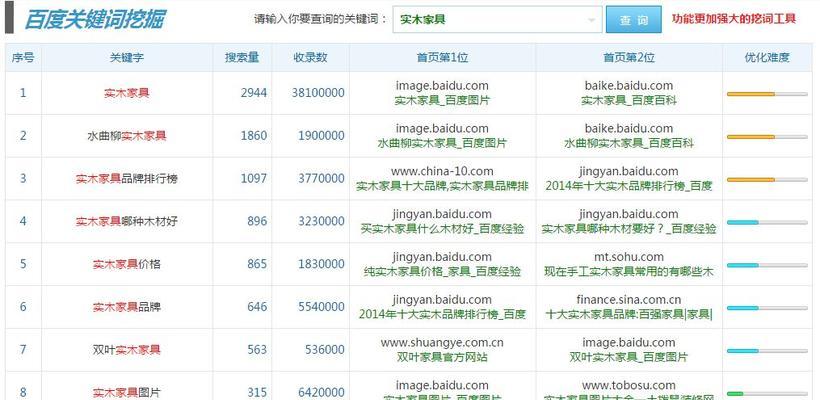The width and height of the screenshot is (820, 400).
Task: Open the keyword combo box dropdown arrow
Action: pos(591,20)
